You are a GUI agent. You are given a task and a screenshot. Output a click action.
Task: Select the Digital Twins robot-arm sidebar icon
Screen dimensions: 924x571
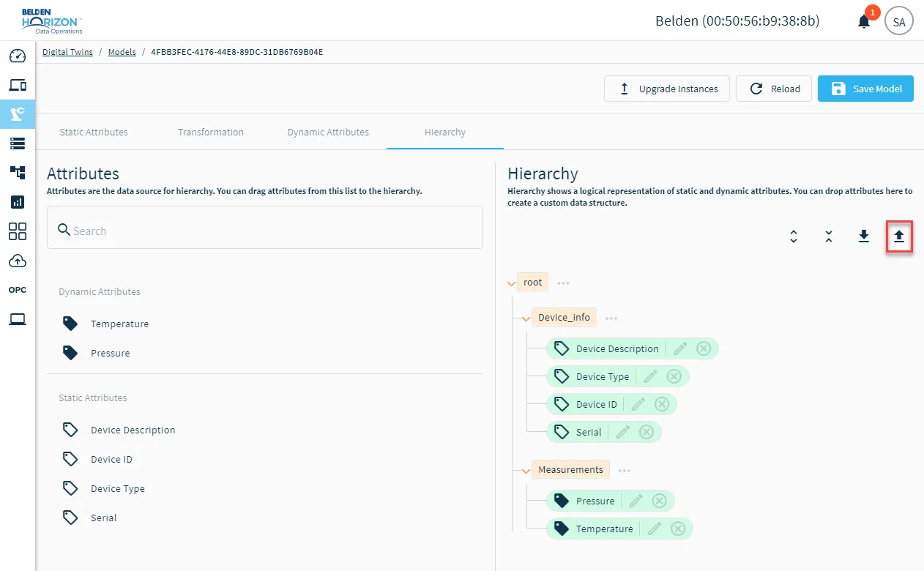18,113
